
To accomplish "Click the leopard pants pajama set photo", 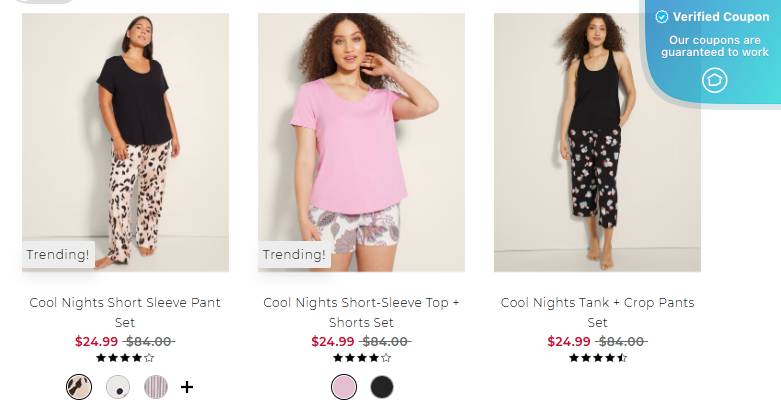I will pos(125,140).
